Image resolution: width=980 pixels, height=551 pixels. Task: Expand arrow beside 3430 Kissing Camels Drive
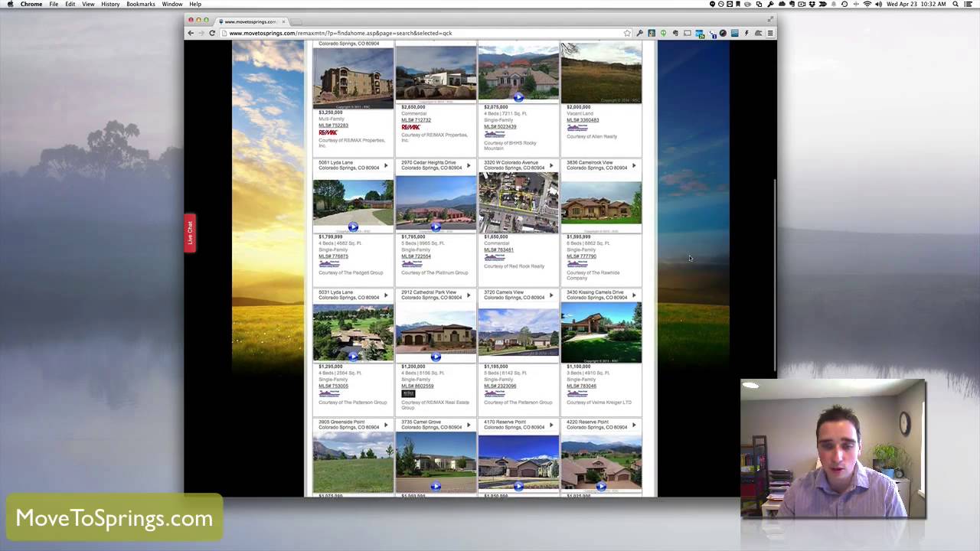coord(634,295)
